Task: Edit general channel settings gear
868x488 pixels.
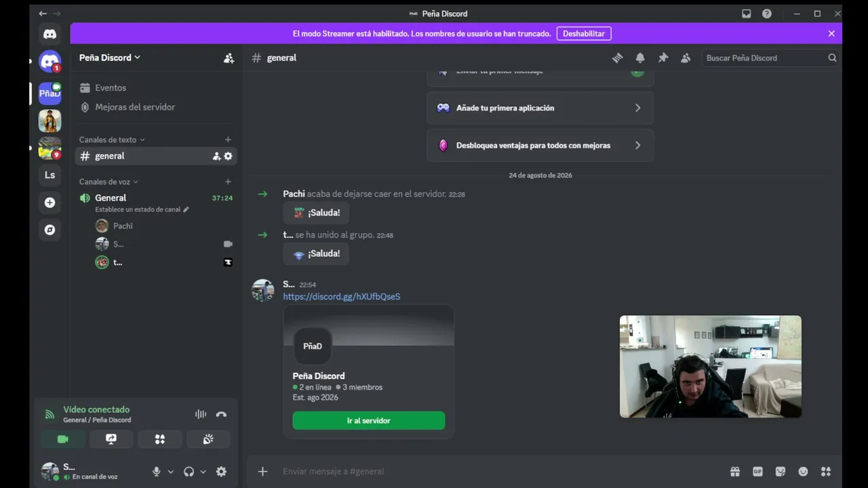Action: 228,156
